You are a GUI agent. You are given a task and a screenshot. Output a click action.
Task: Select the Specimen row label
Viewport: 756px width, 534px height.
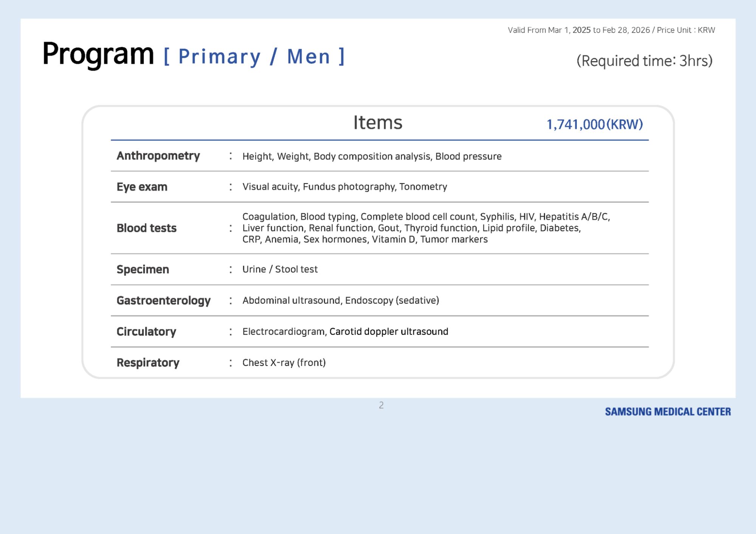pos(143,269)
